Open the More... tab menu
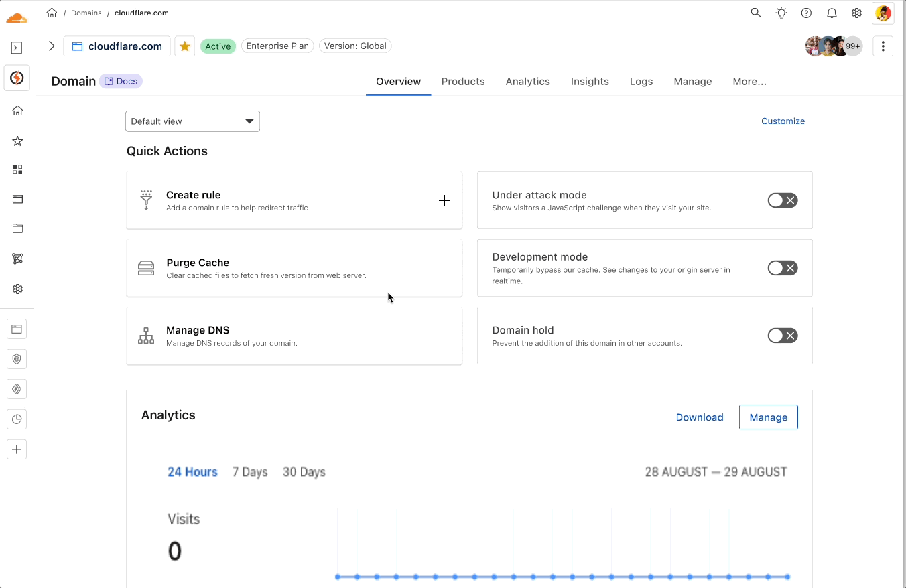The image size is (906, 588). tap(749, 82)
